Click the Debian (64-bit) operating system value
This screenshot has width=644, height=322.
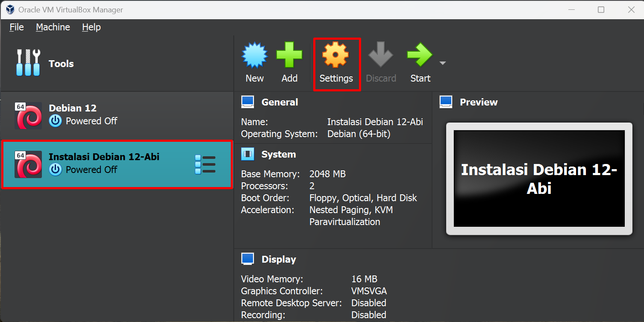359,134
